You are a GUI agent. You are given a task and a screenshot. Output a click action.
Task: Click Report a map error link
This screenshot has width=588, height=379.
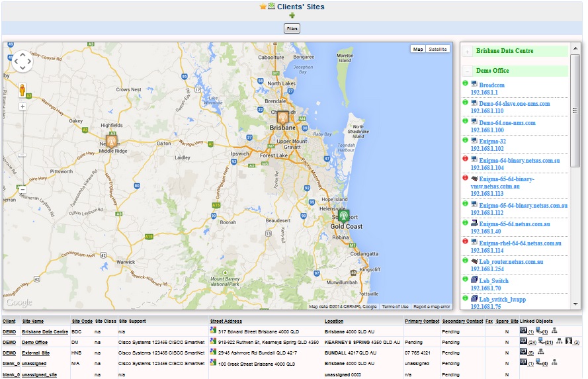[x=432, y=307]
